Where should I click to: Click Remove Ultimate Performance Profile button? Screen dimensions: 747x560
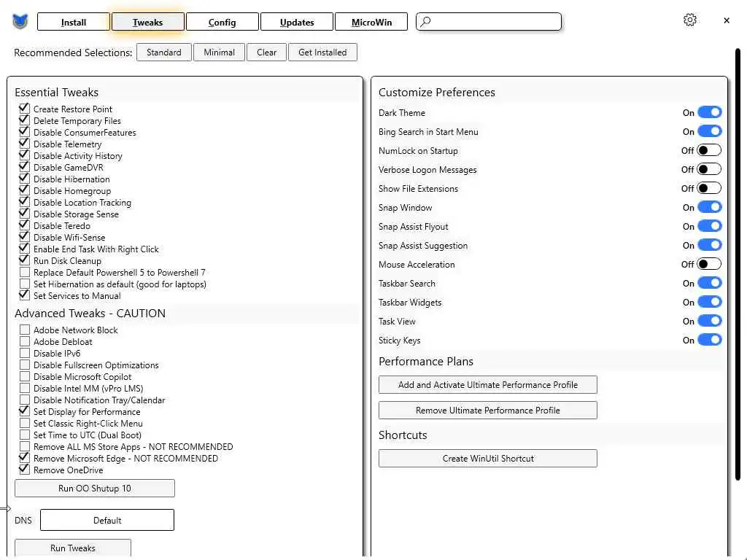[488, 410]
